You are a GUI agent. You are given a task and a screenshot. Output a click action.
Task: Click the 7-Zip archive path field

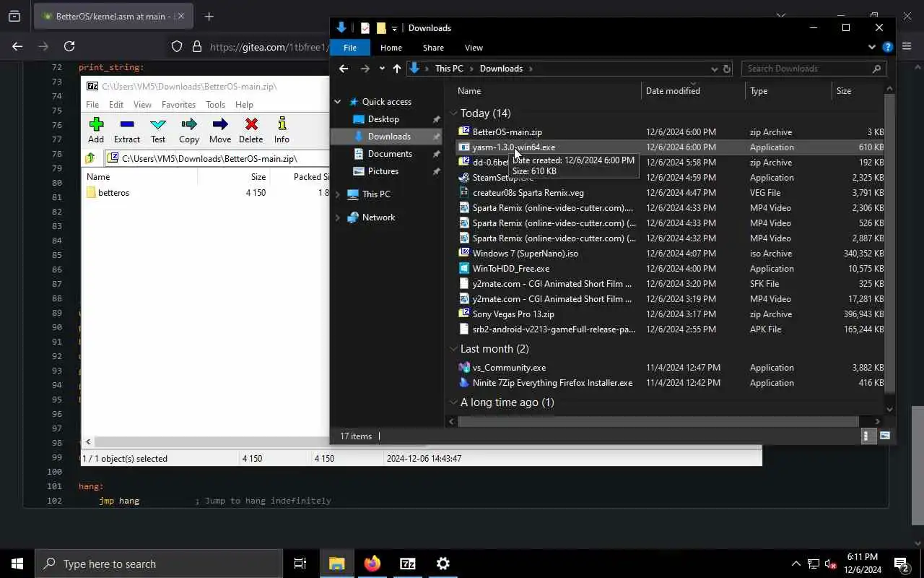click(217, 158)
